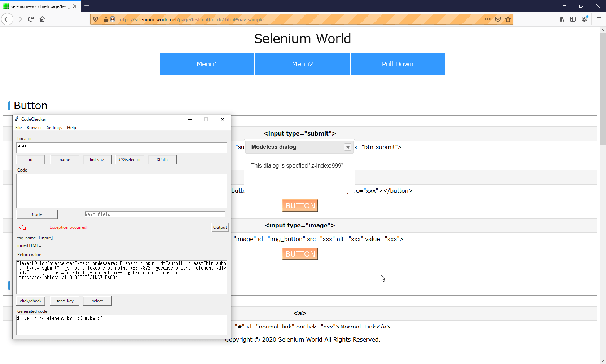Image resolution: width=606 pixels, height=364 pixels.
Task: Open the Pull Down navigation menu
Action: [x=397, y=64]
